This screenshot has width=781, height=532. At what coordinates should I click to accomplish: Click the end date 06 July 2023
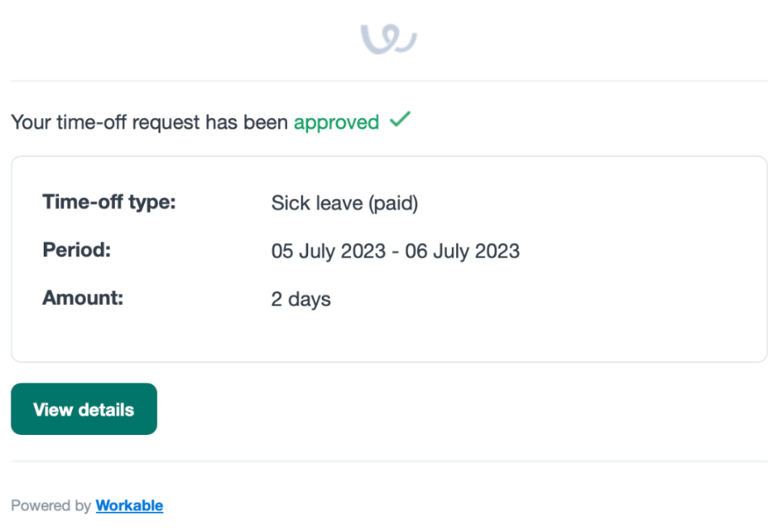click(462, 251)
